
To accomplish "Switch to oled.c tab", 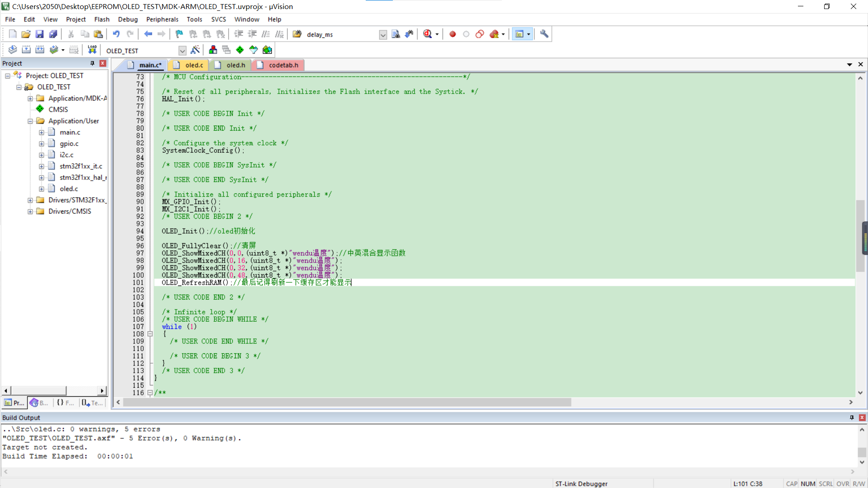I will coord(194,65).
